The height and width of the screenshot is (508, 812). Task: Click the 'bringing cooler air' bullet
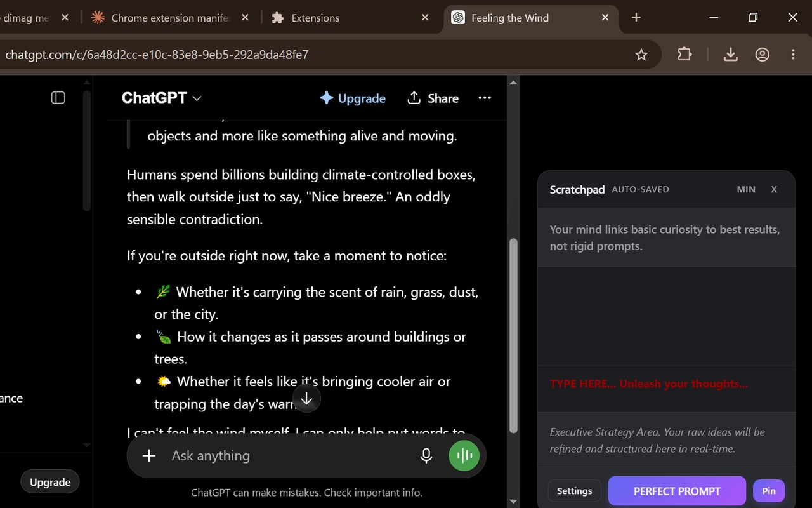[x=303, y=392]
